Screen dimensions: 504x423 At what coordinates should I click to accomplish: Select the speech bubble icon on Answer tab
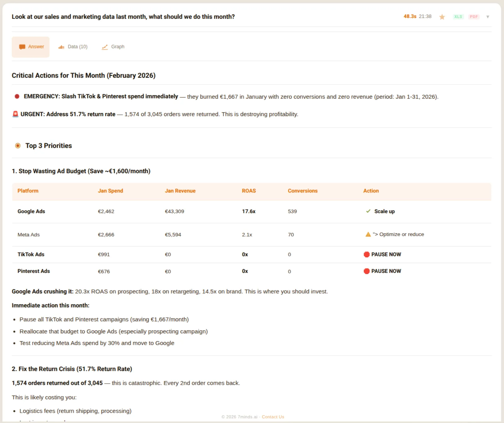[x=22, y=47]
